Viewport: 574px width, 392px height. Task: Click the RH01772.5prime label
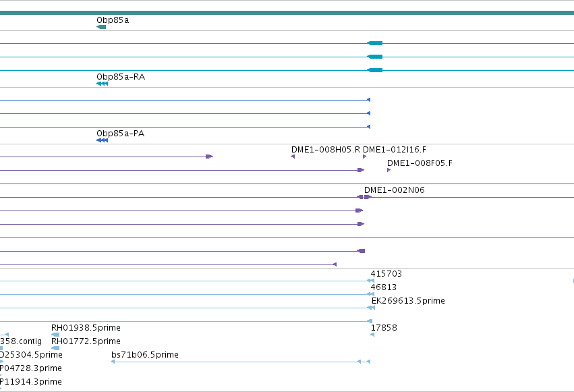(86, 341)
